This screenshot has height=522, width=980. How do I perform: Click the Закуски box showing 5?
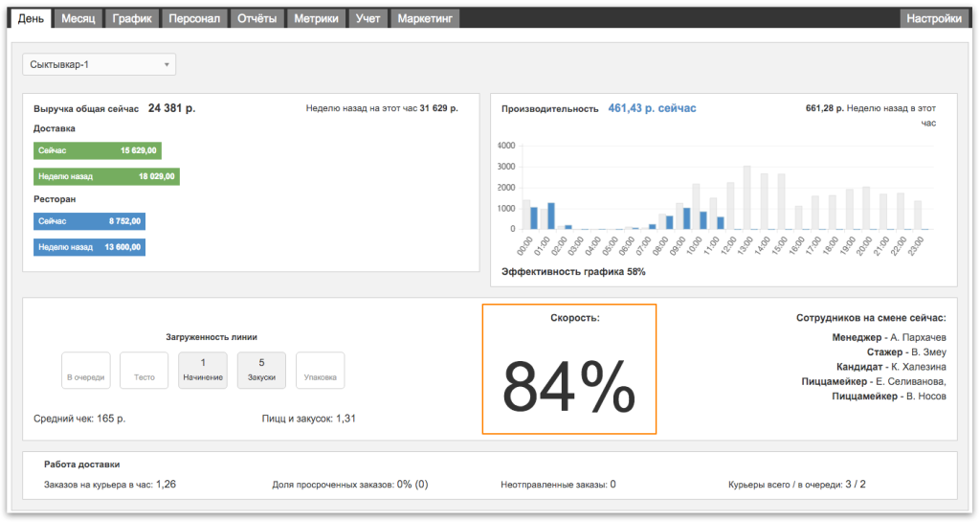point(261,370)
